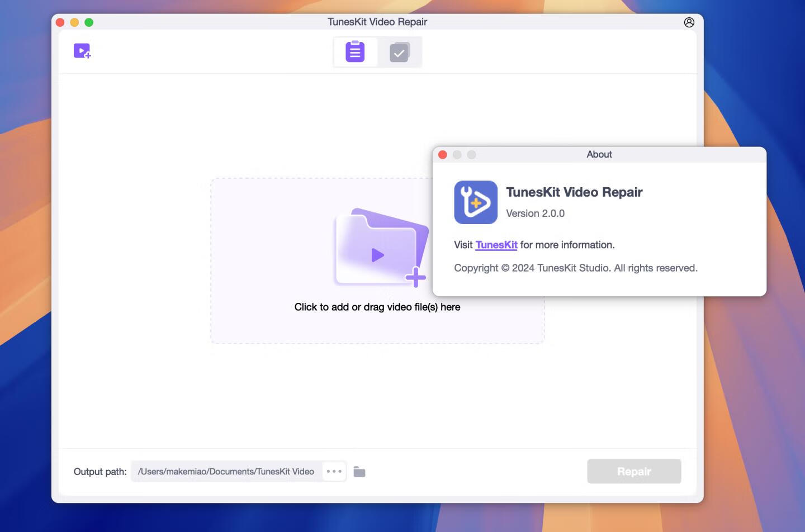Click the three-dots browse output path button
The image size is (805, 532).
point(334,472)
